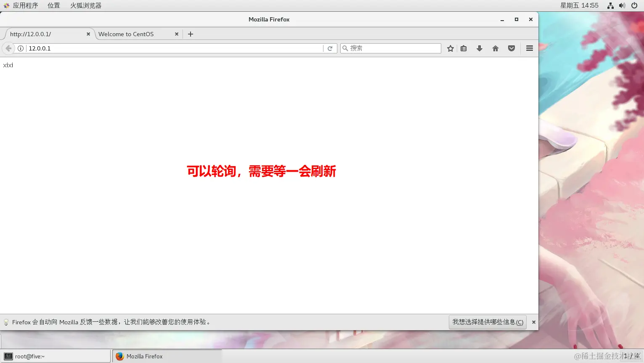Click the activities icon beside 应用程序
Viewport: 644px width, 363px height.
pos(6,5)
